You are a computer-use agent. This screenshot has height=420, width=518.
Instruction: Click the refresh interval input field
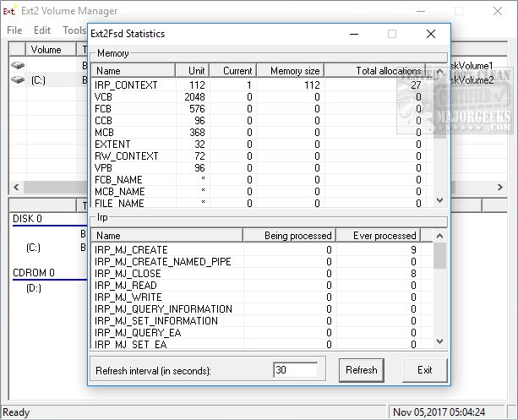tap(296, 370)
